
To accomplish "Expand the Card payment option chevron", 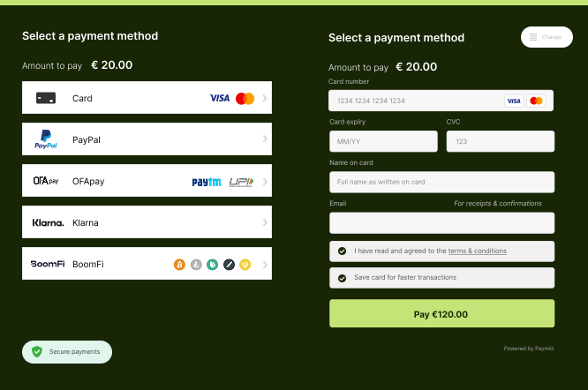I will point(265,98).
